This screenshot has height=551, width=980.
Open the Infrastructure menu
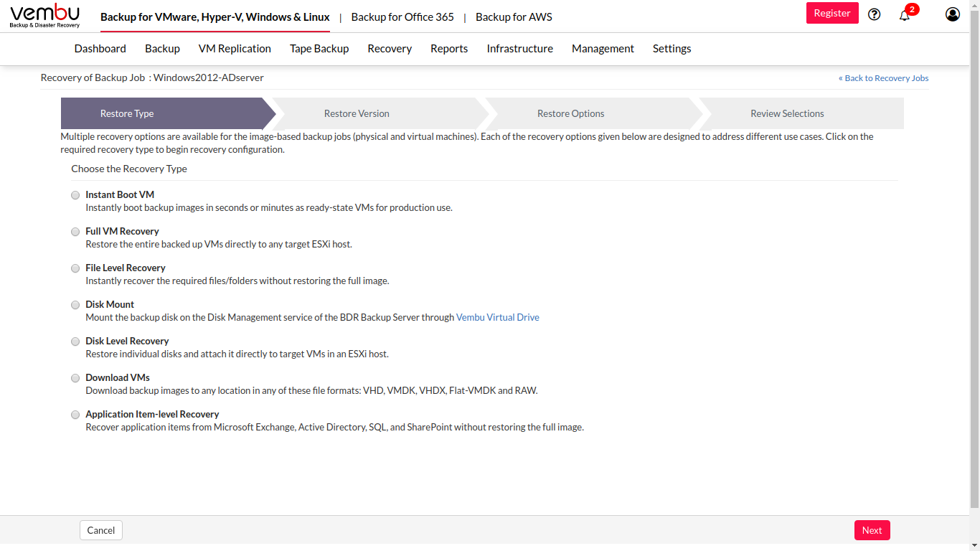[520, 49]
